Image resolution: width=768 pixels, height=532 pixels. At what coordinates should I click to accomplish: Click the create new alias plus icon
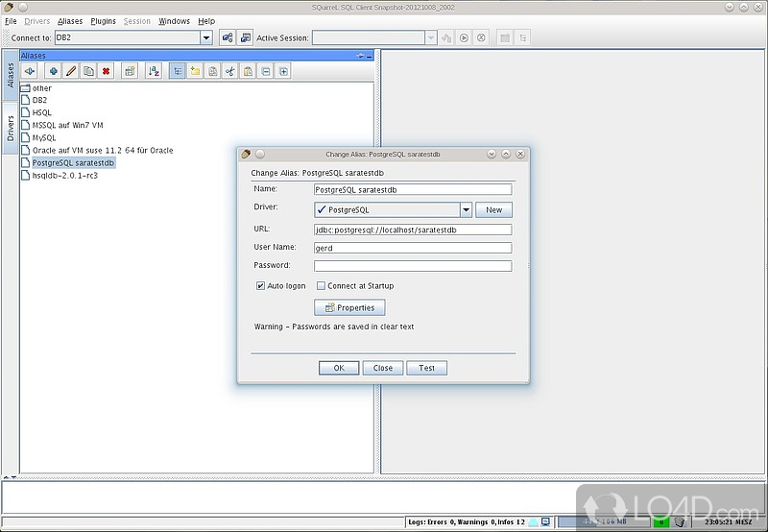tap(54, 71)
